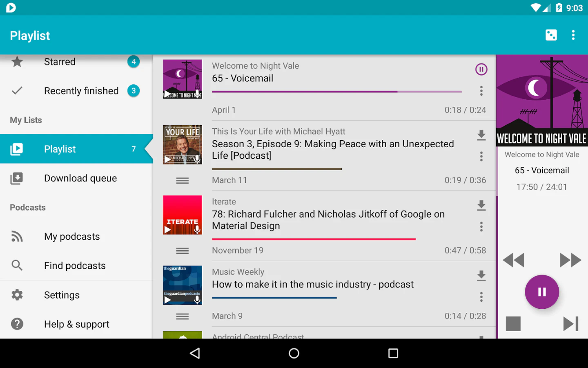The width and height of the screenshot is (588, 368).
Task: Click the Playlist title in header
Action: point(30,36)
